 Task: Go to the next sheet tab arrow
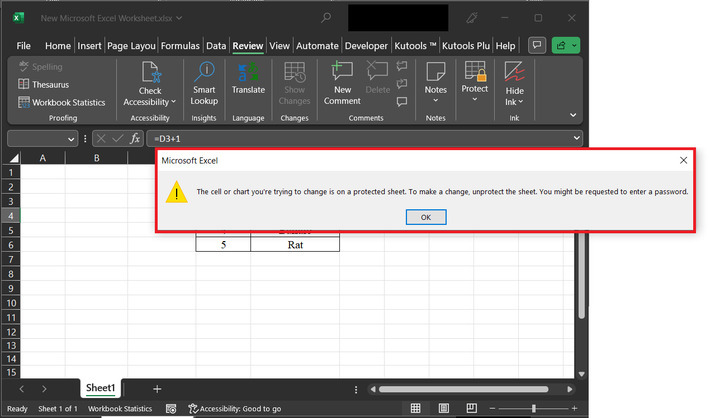point(44,389)
